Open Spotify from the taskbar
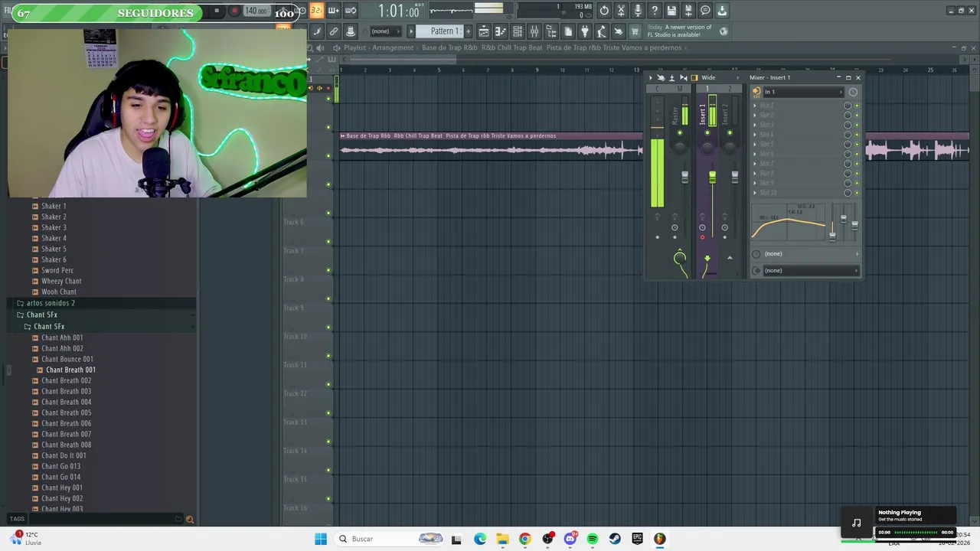 [x=593, y=539]
